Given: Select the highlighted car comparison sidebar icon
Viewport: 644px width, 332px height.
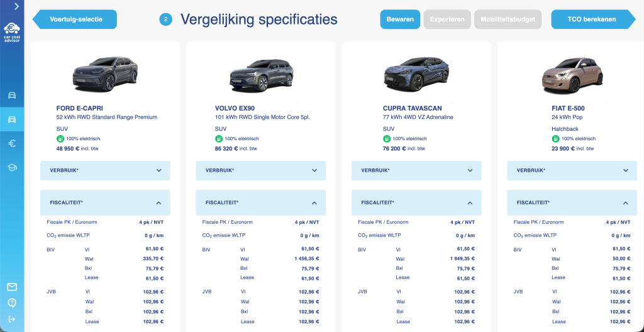Looking at the screenshot, I should pyautogui.click(x=12, y=119).
